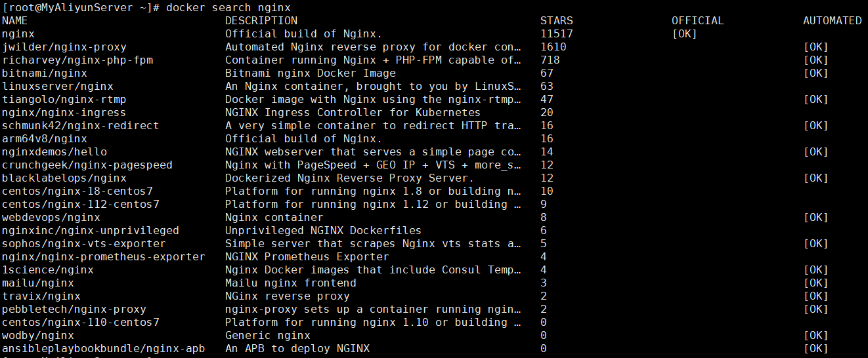Click the star count 1610
868x358 pixels.
point(553,47)
